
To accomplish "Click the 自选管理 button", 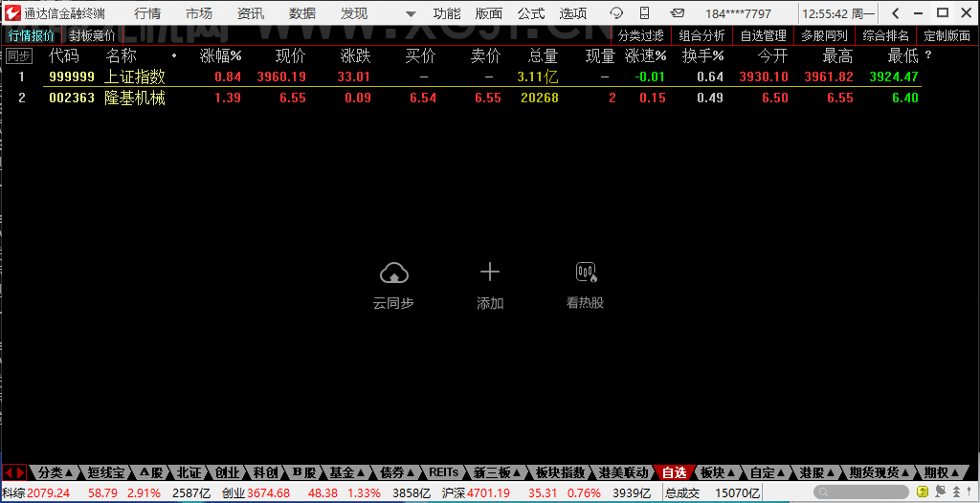I will (763, 35).
